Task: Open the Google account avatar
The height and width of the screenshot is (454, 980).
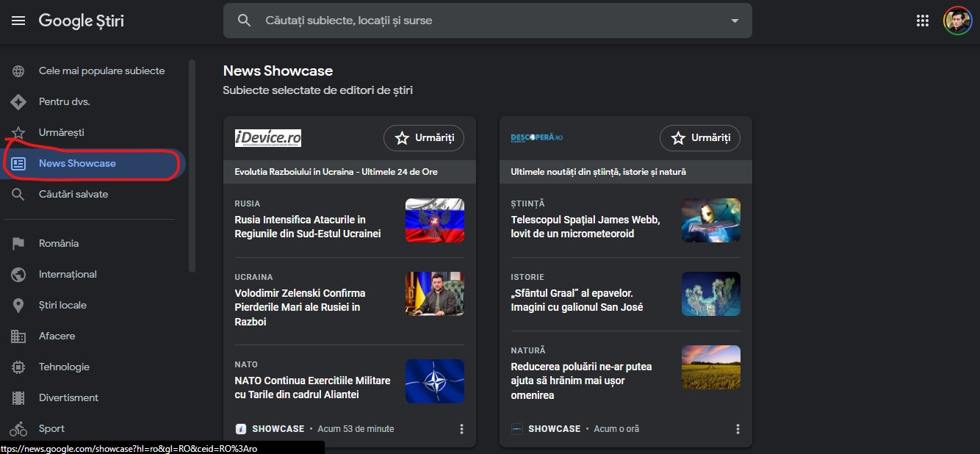Action: [x=957, y=21]
